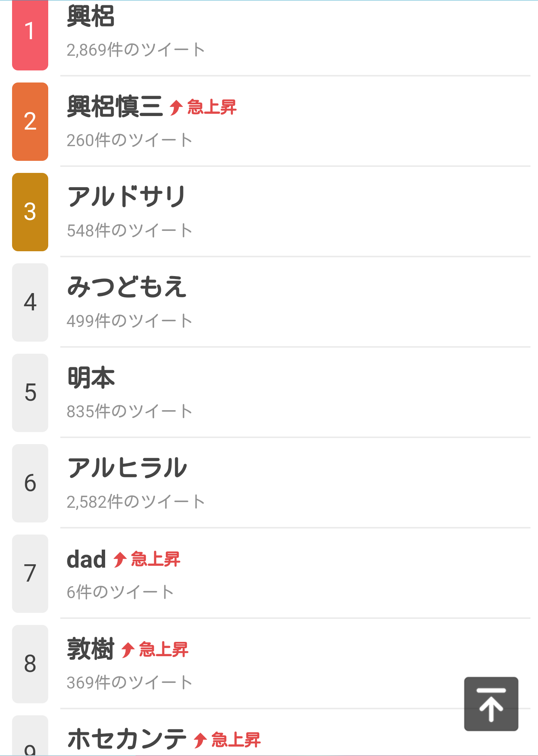Screen dimensions: 538x756
Task: Click the rising arrow beside 興梠慎三
Action: coord(176,107)
